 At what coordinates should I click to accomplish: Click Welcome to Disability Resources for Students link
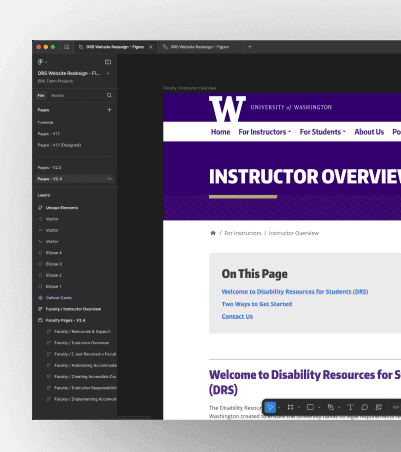(x=295, y=292)
